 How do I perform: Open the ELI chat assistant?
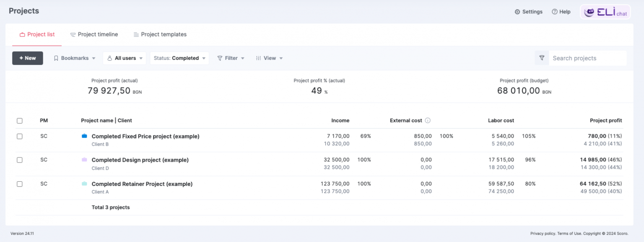(x=605, y=12)
